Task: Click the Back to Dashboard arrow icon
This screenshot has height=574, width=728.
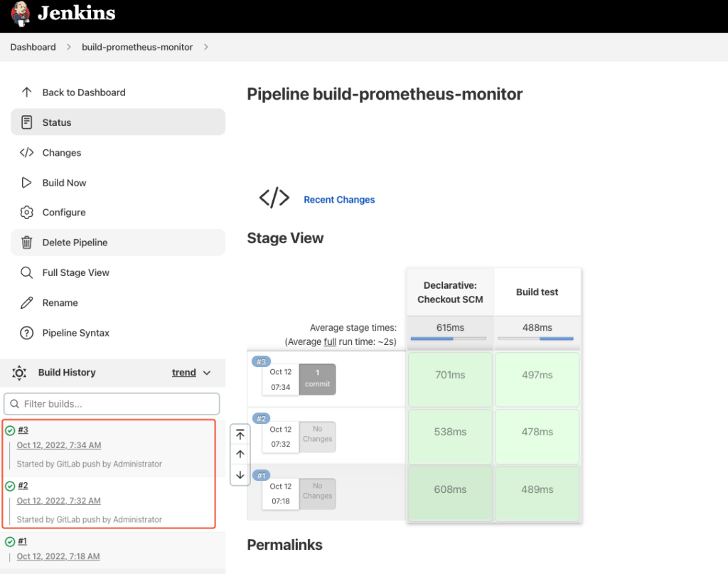Action: 27,92
